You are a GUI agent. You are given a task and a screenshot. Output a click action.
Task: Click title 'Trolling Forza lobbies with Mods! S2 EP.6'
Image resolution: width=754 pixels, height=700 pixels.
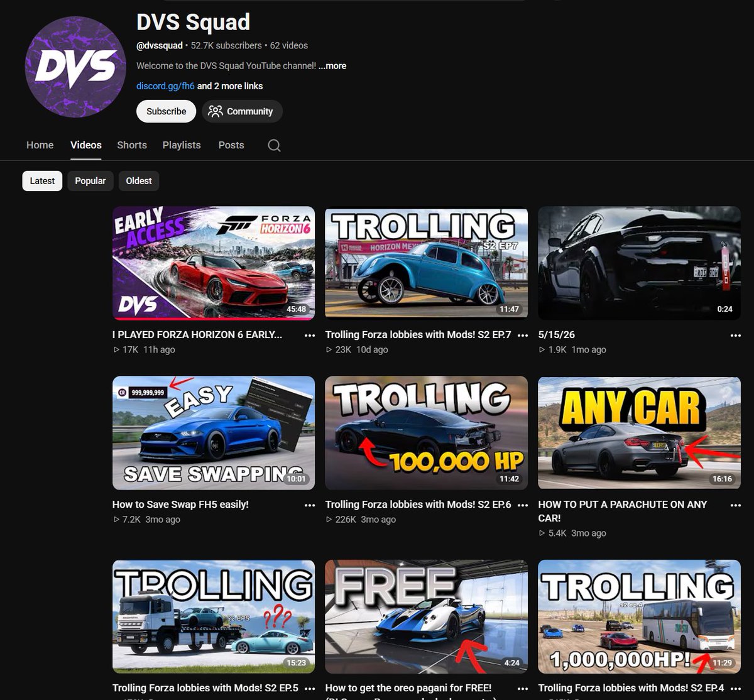click(418, 505)
